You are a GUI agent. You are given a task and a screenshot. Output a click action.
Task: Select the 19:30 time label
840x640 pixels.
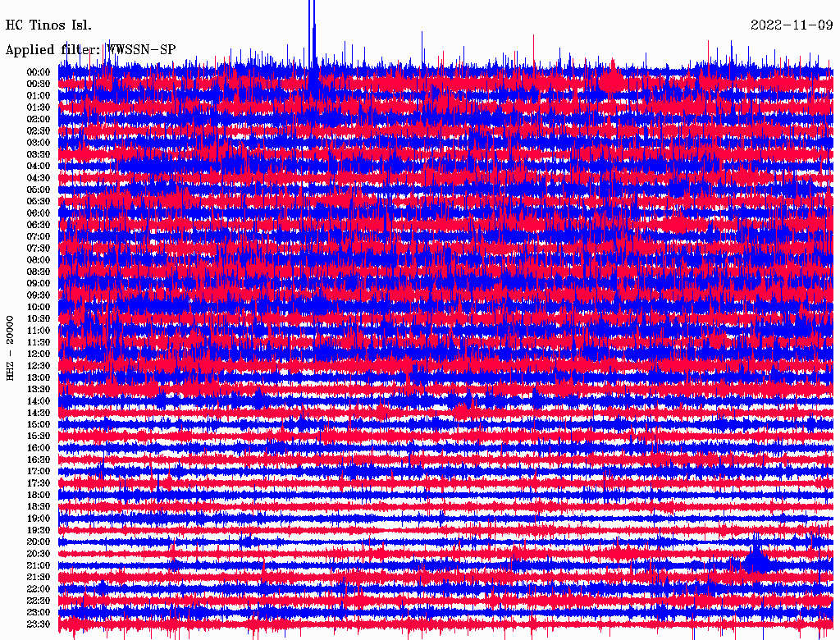click(39, 530)
